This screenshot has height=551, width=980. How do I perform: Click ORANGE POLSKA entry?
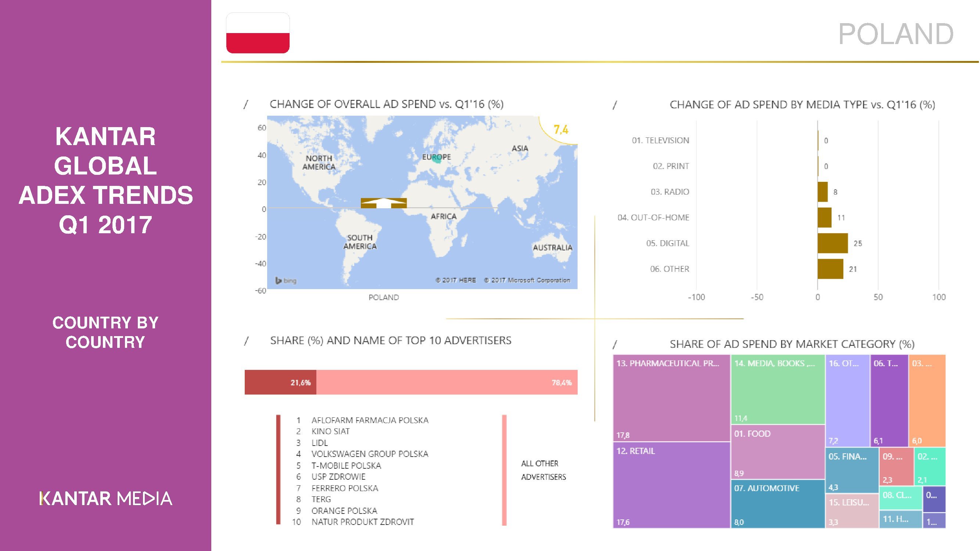344,511
